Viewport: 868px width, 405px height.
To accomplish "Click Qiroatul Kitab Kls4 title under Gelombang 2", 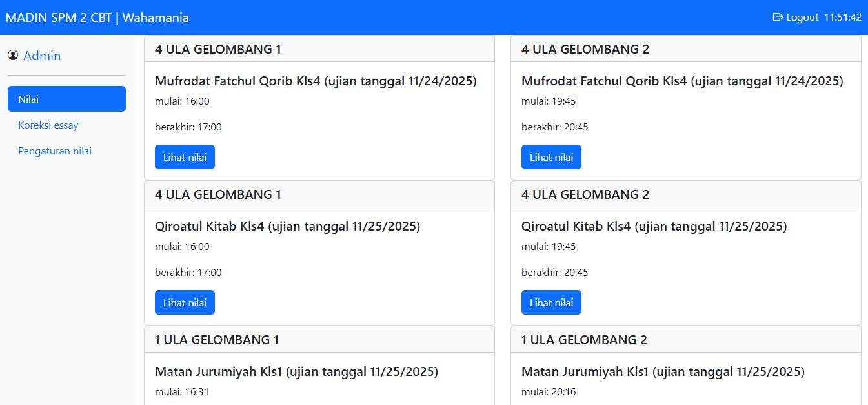I will coord(654,226).
